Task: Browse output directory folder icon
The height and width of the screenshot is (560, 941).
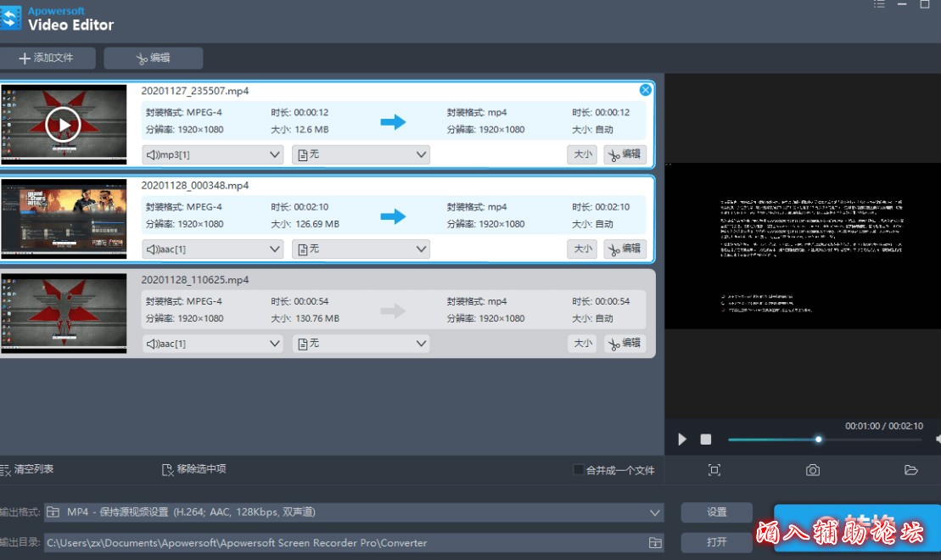Action: [655, 542]
